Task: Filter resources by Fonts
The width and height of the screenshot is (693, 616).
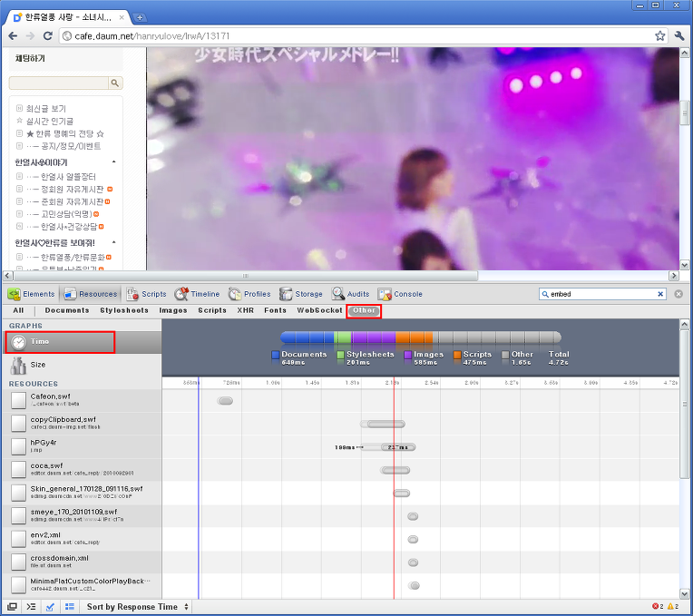Action: tap(276, 310)
